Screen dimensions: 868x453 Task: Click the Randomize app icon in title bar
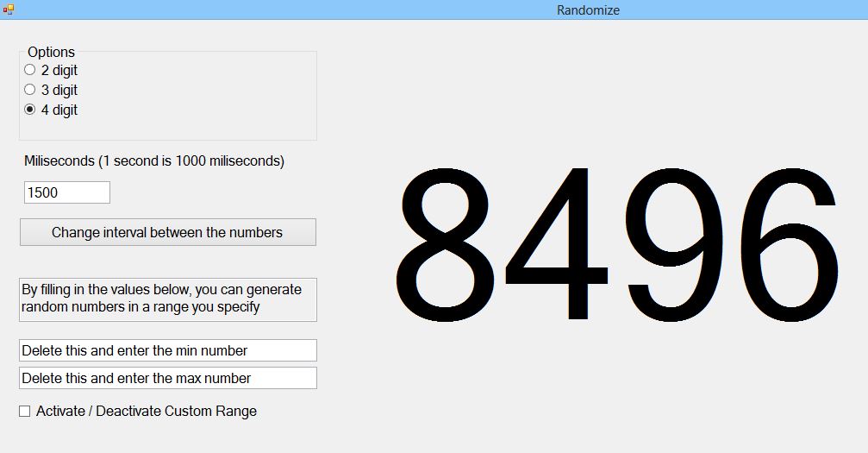[x=9, y=9]
